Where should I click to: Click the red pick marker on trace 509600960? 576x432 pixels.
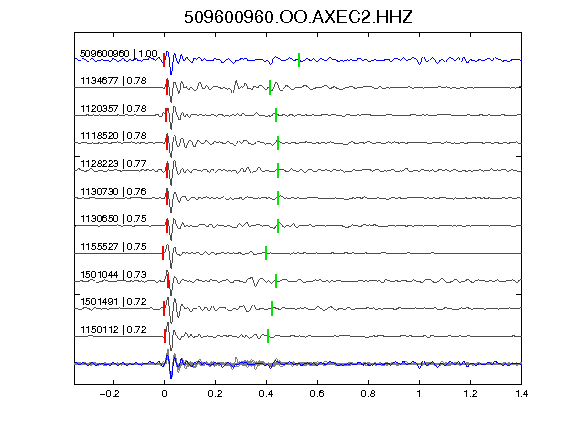164,60
